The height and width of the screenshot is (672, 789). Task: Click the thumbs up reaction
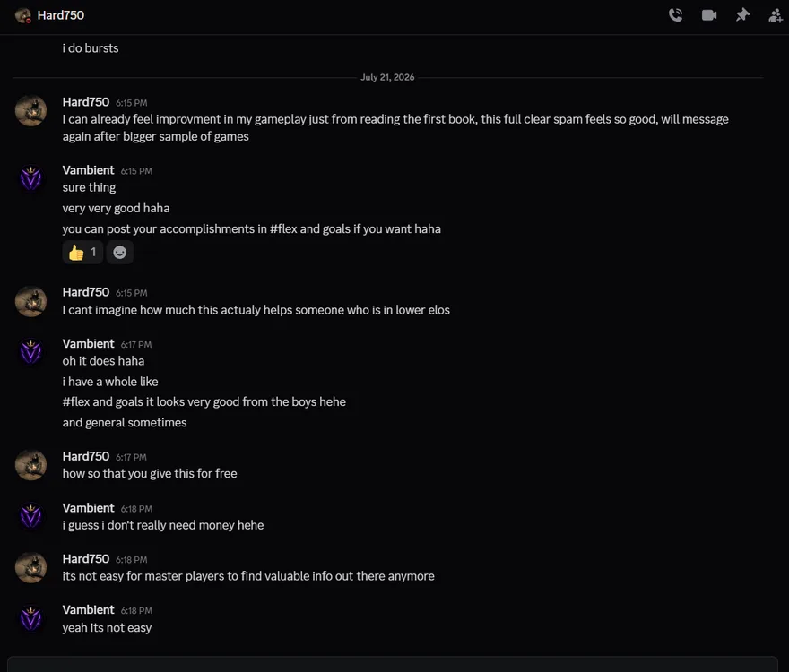pos(82,252)
